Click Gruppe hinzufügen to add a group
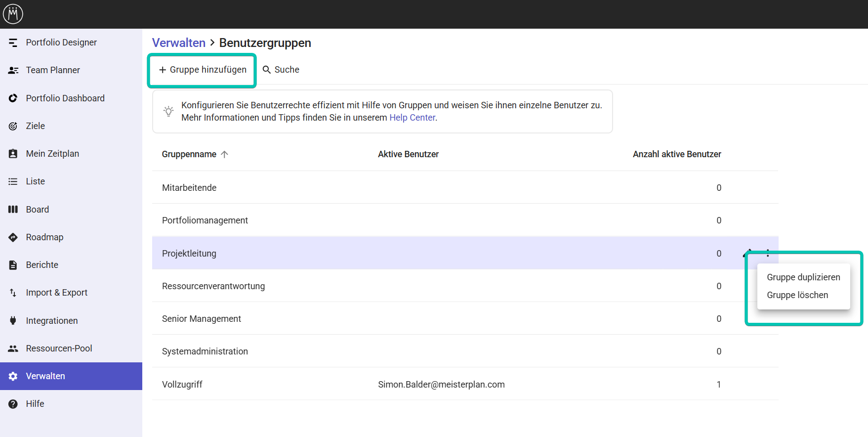The height and width of the screenshot is (437, 868). [x=203, y=70]
